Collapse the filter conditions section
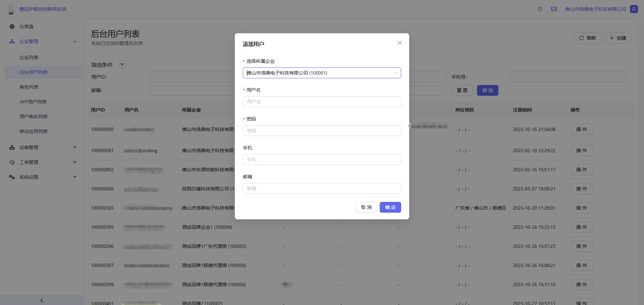 tap(122, 64)
